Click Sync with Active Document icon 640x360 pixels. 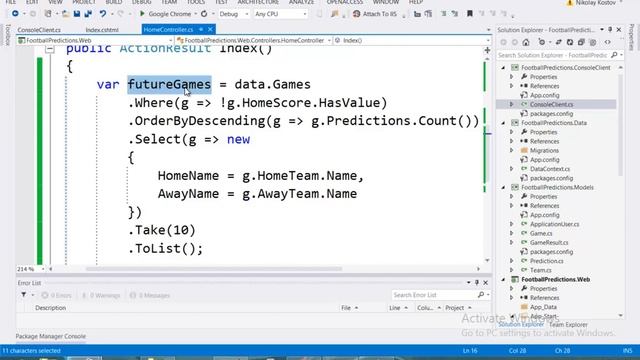(559, 42)
